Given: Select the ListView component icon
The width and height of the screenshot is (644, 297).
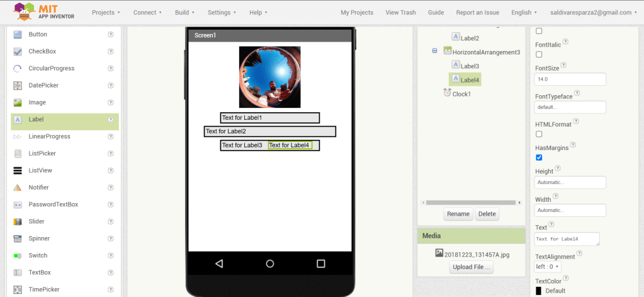Looking at the screenshot, I should point(18,170).
